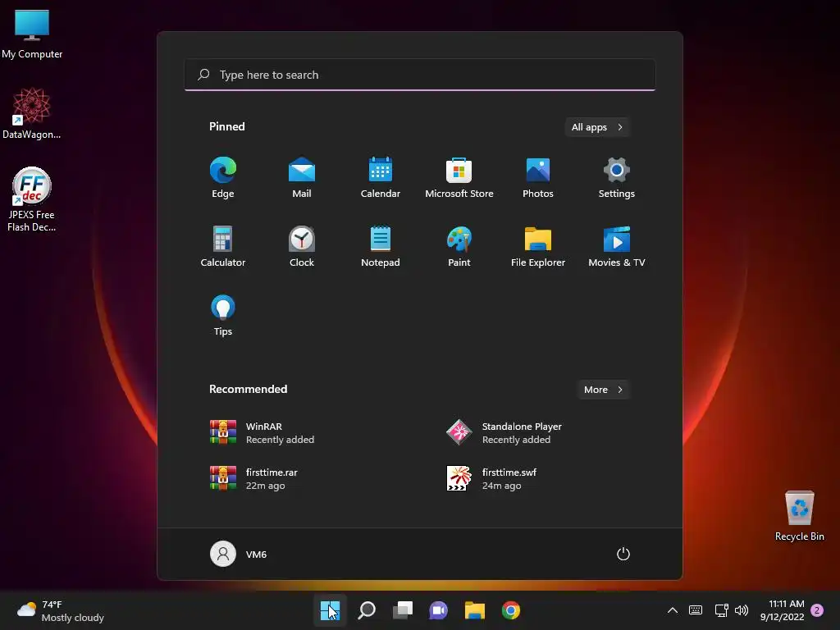The width and height of the screenshot is (840, 630).
Task: Show hidden system tray icons
Action: point(673,610)
